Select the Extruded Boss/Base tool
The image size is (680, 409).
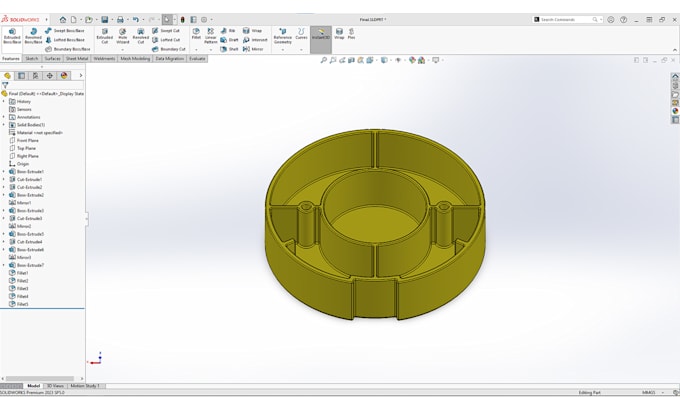click(x=12, y=36)
